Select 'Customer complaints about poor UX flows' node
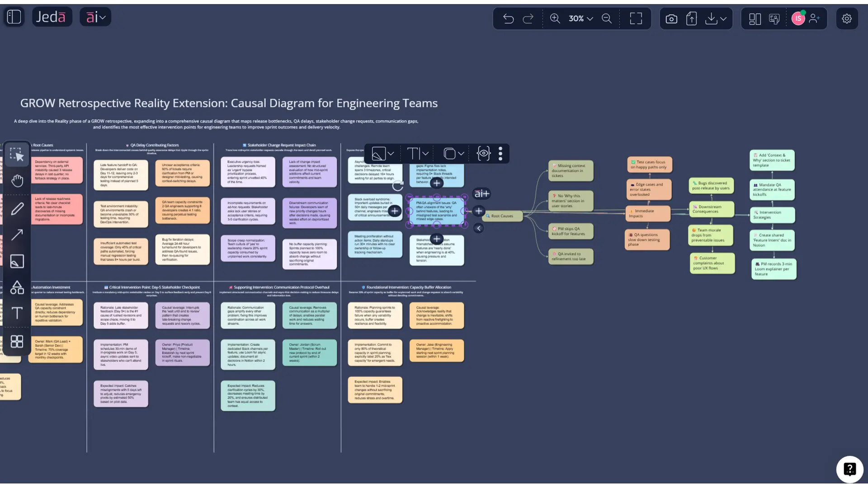868x488 pixels. coord(712,263)
